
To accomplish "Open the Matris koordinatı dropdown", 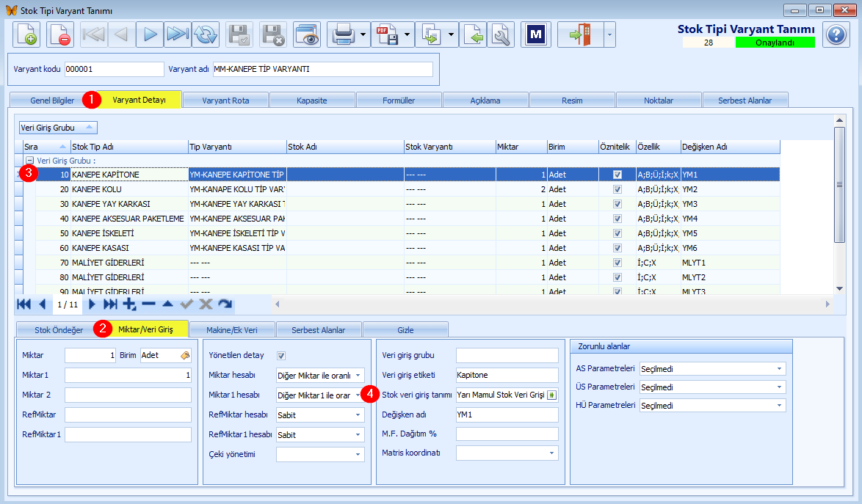I will (x=552, y=453).
